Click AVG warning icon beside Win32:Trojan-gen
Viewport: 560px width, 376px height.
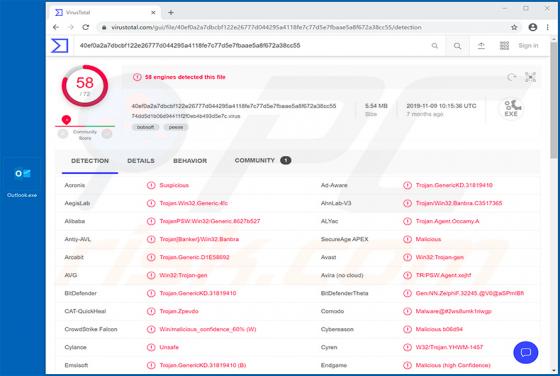point(151,275)
